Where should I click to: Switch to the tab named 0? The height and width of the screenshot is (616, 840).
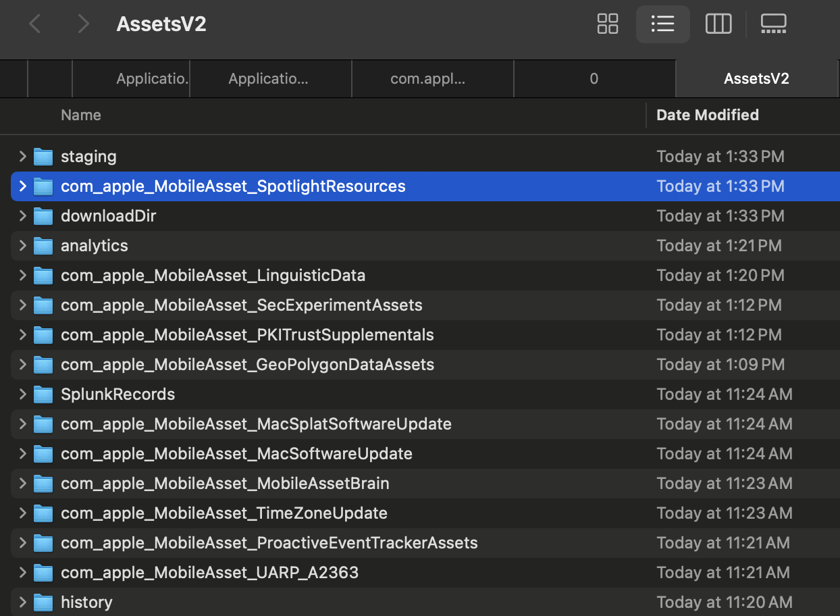(594, 78)
